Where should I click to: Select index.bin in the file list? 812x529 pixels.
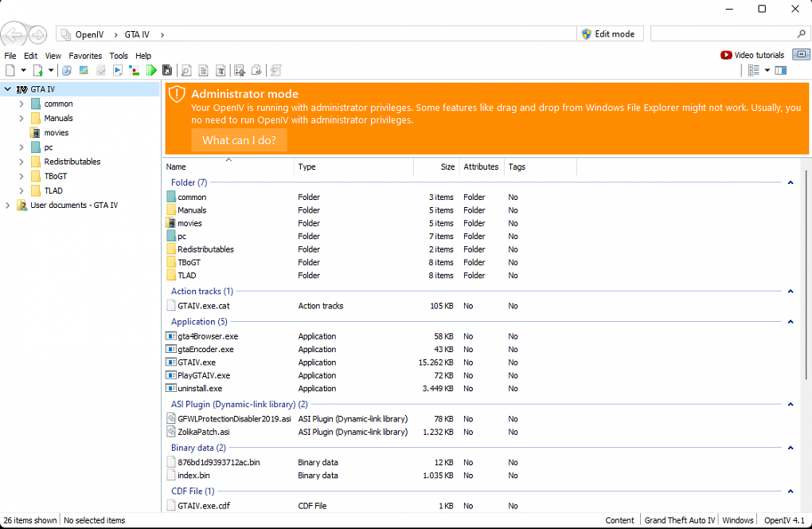193,475
